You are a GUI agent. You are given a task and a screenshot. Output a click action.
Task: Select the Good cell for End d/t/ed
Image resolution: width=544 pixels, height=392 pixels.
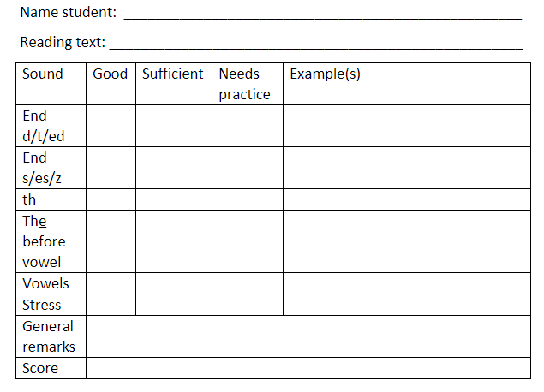click(x=111, y=126)
